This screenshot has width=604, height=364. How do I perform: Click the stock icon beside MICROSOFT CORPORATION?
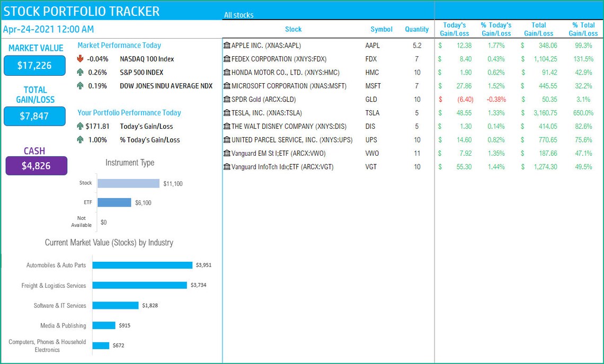[227, 86]
